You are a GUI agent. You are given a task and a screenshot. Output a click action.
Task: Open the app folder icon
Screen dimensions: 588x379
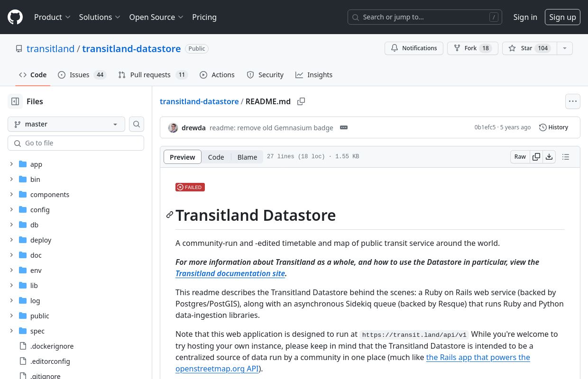click(x=23, y=164)
